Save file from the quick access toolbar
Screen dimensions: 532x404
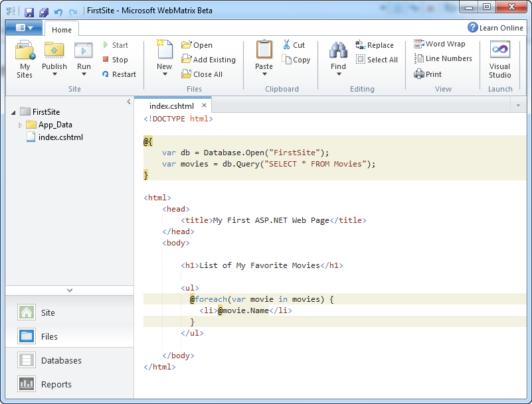pyautogui.click(x=29, y=12)
